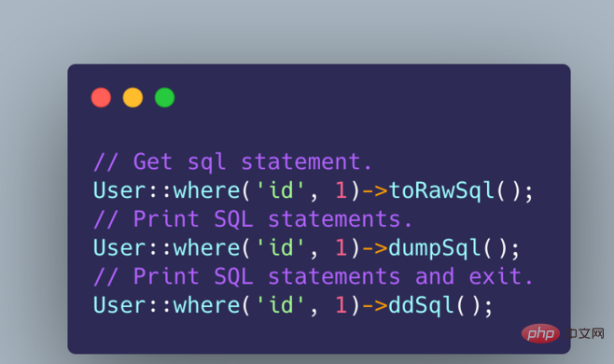
Task: Click the red close dot
Action: tap(101, 98)
